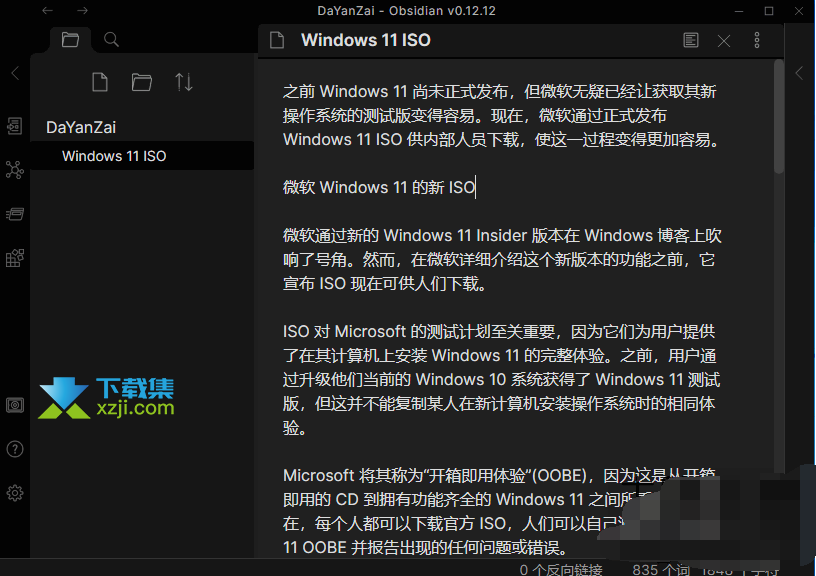Screen dimensions: 816x576
Task: Click the '0 个反向链接' status bar entry
Action: click(x=560, y=569)
